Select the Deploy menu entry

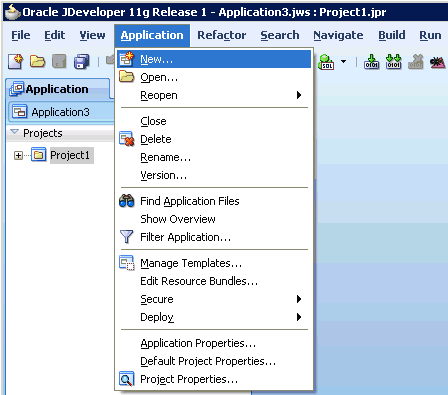pos(214,317)
